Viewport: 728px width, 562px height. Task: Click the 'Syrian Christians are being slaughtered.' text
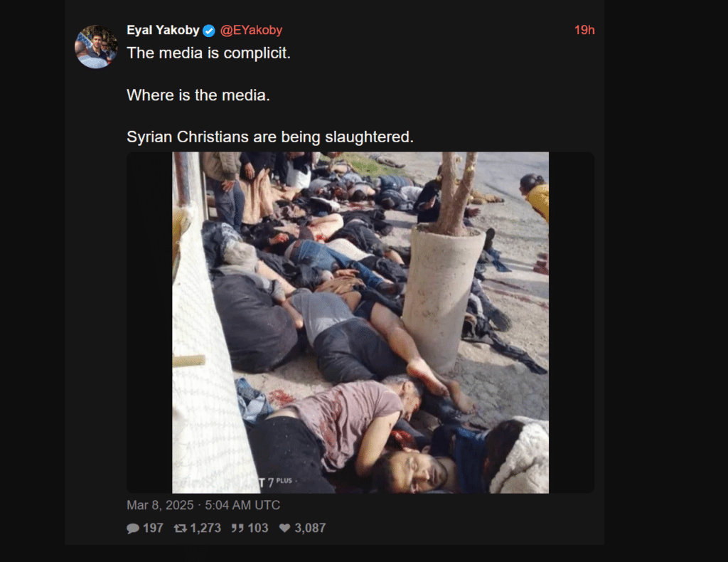269,137
